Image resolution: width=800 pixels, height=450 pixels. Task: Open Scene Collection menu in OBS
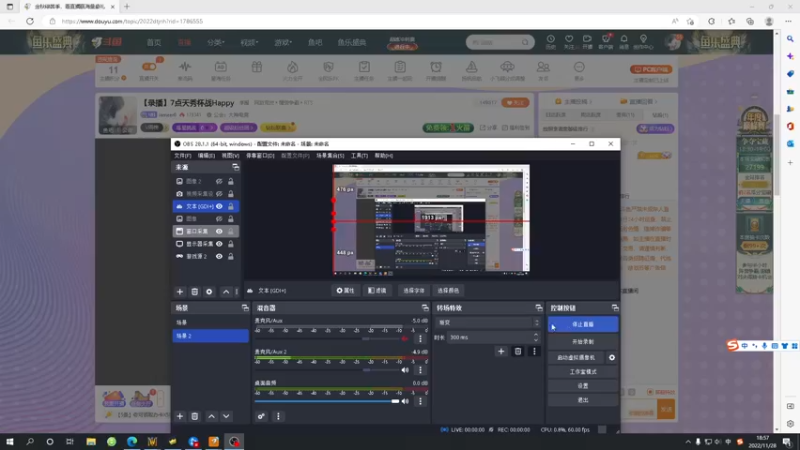tap(330, 156)
